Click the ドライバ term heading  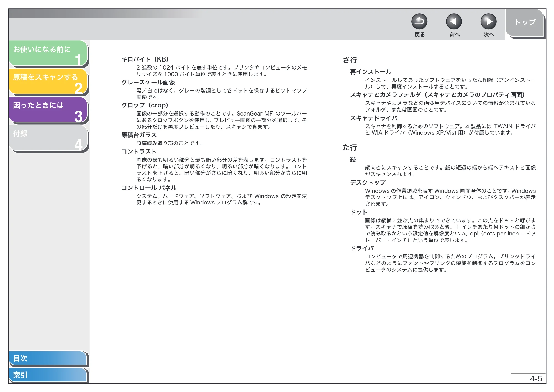pos(362,248)
